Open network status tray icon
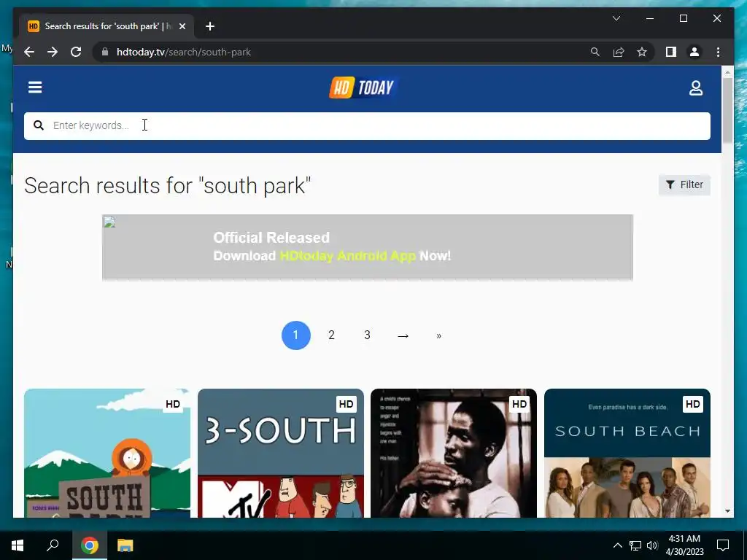The image size is (747, 560). pos(635,545)
